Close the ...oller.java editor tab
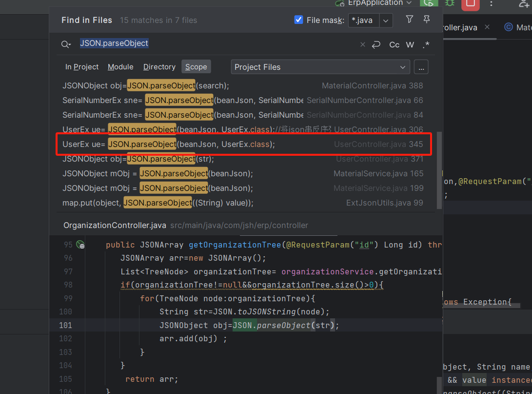Screen dimensions: 532x394 click(487, 27)
